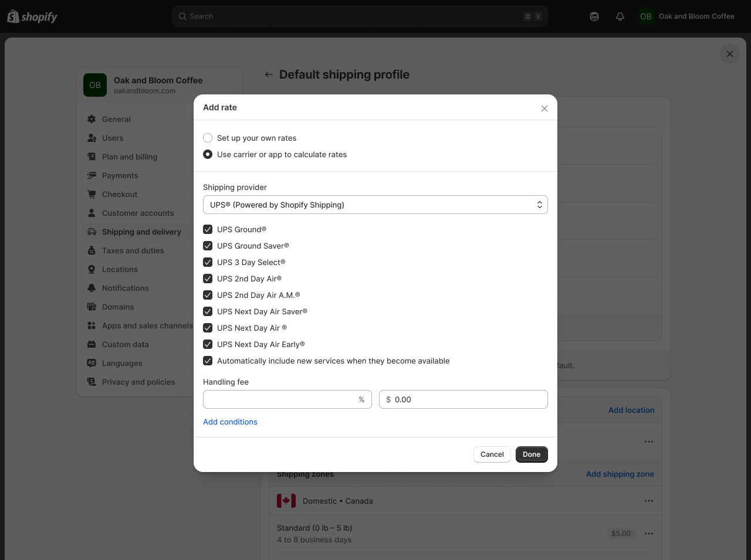This screenshot has height=560, width=751.
Task: Click Add location link
Action: [631, 410]
